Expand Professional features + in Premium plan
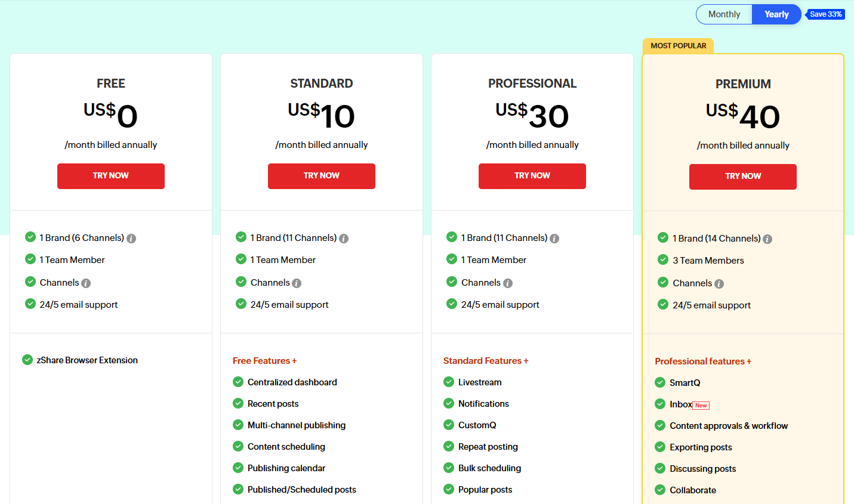 click(x=702, y=361)
